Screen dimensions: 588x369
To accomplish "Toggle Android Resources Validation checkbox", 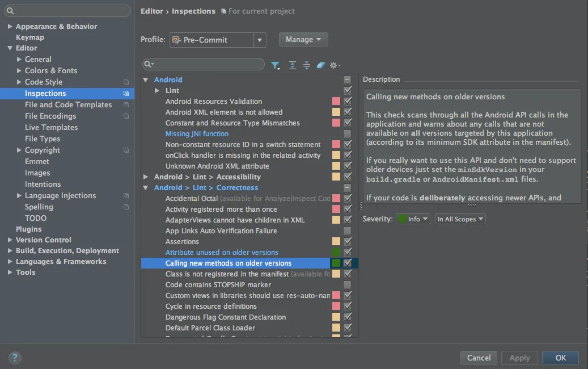I will pos(348,101).
